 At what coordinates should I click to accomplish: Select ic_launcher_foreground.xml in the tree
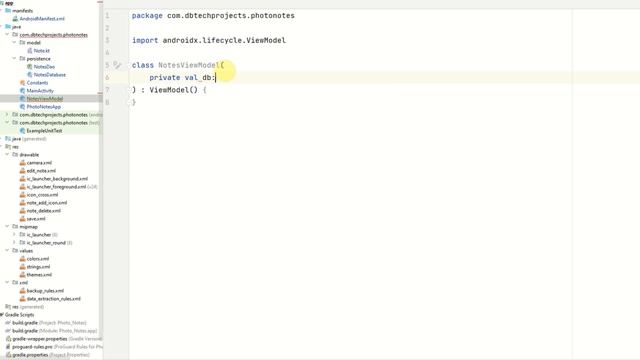click(56, 187)
